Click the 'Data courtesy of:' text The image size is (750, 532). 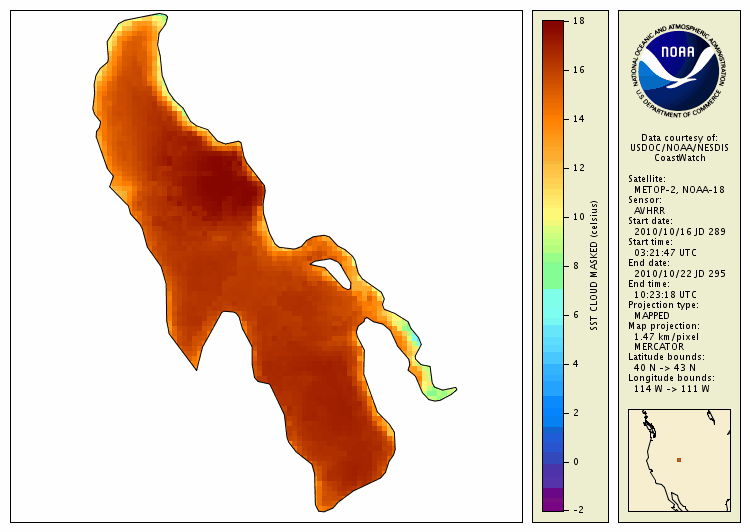click(x=679, y=138)
